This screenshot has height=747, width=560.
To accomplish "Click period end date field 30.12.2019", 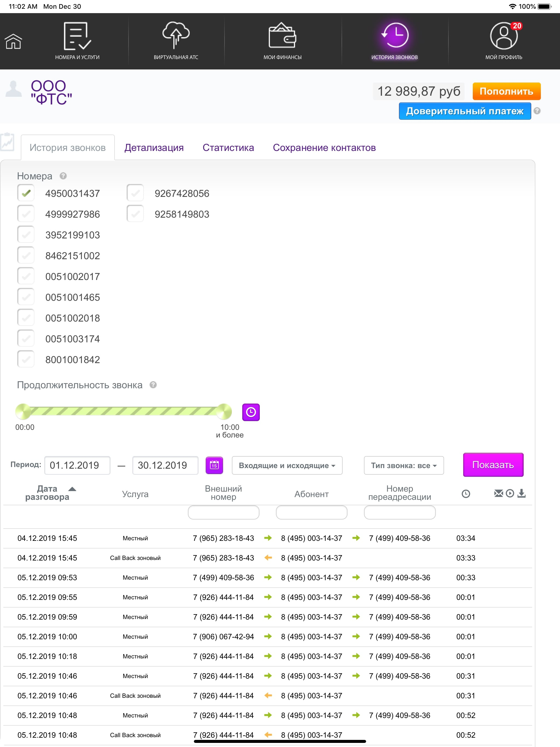I will (165, 465).
